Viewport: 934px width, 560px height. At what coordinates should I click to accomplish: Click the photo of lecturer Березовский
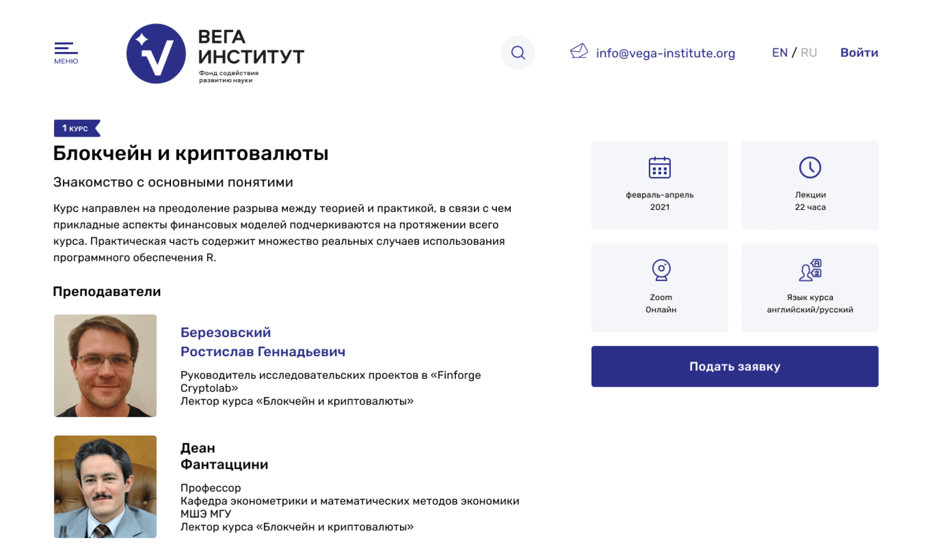click(x=105, y=366)
